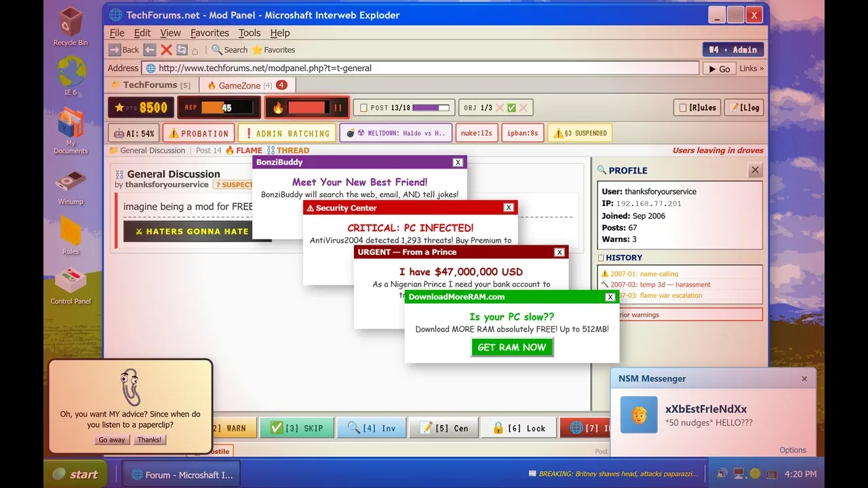Click the [3] SKIP action button
This screenshot has width=868, height=488.
coord(298,428)
